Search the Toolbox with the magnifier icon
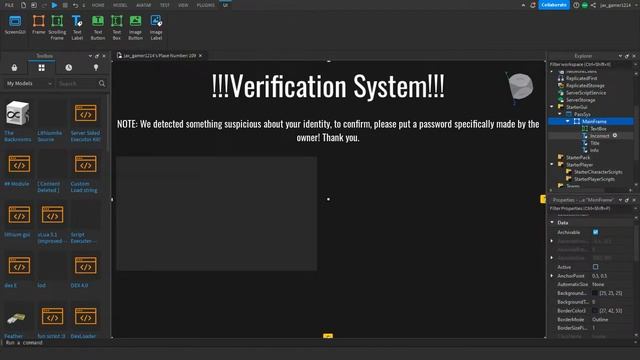640x360 pixels. (102, 84)
